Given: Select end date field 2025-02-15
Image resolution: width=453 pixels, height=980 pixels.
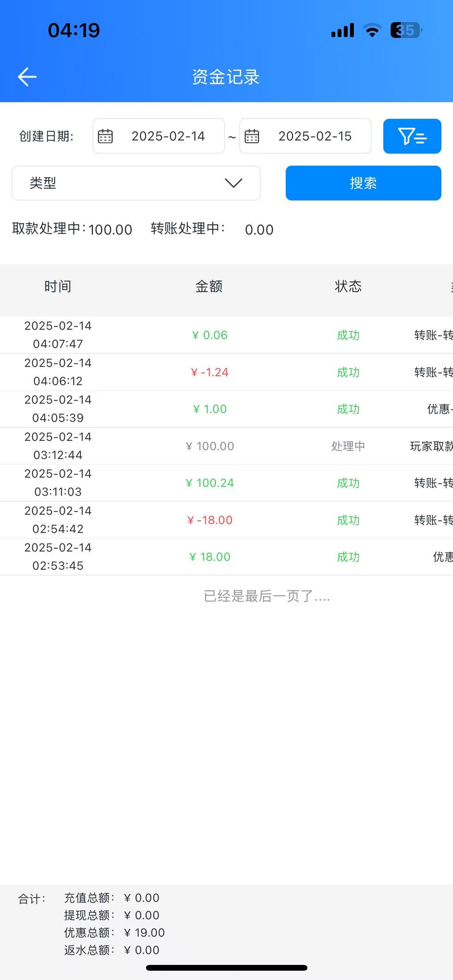Looking at the screenshot, I should (315, 136).
